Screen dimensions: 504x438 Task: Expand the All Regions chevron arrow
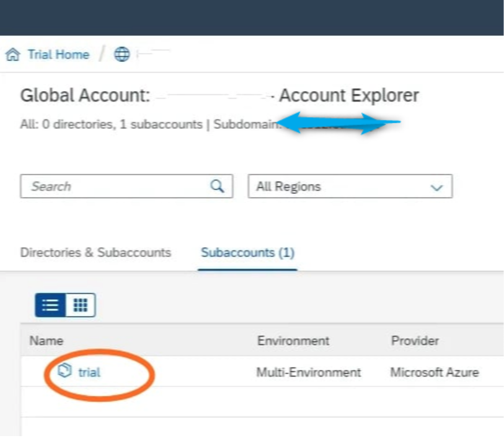point(436,187)
